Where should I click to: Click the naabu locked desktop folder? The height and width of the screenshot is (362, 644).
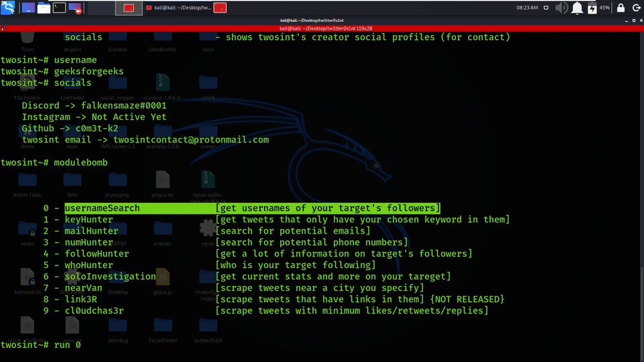(28, 233)
